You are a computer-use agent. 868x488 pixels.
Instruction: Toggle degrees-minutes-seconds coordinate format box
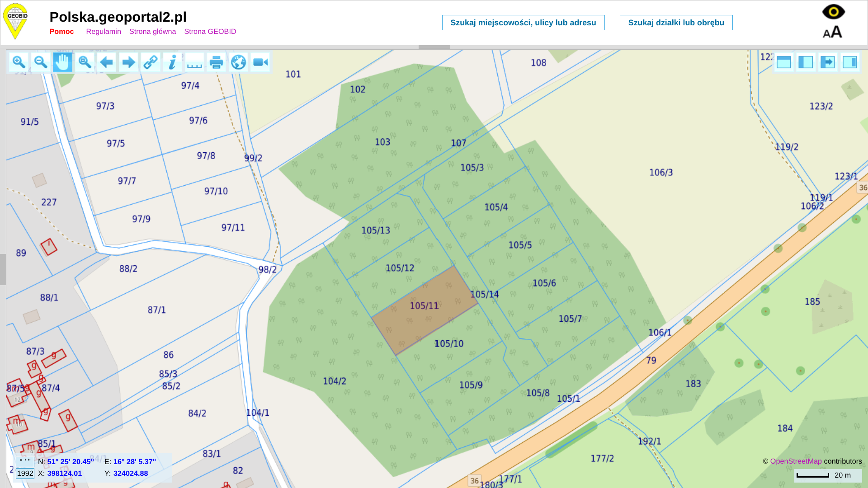[25, 462]
